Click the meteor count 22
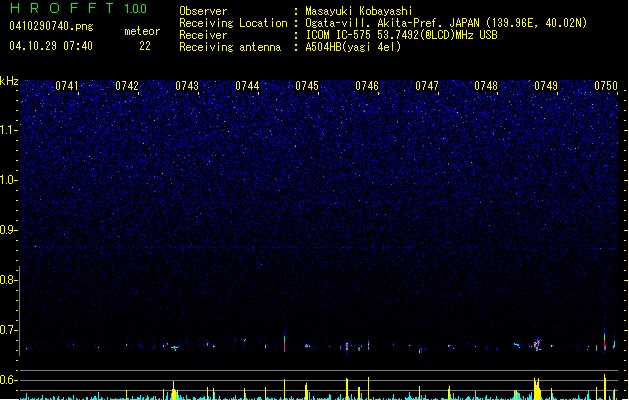Viewport: 629px width, 400px height. pyautogui.click(x=145, y=46)
